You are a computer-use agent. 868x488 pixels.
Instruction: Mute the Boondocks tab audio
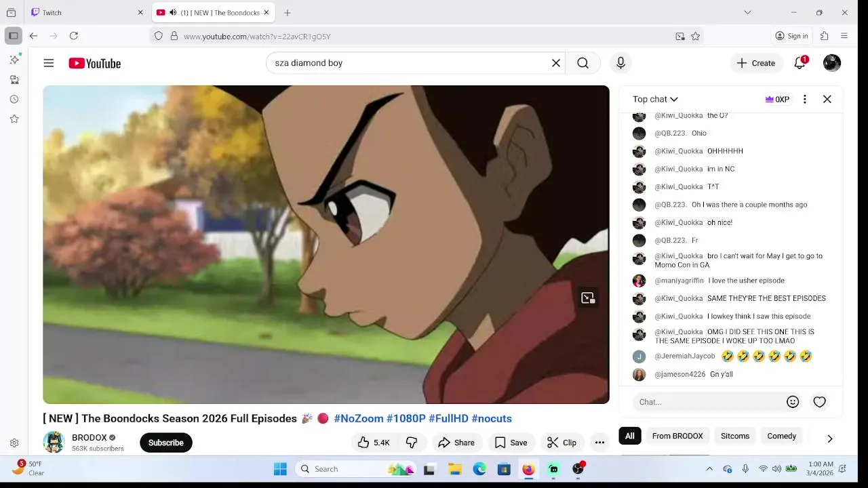point(173,12)
